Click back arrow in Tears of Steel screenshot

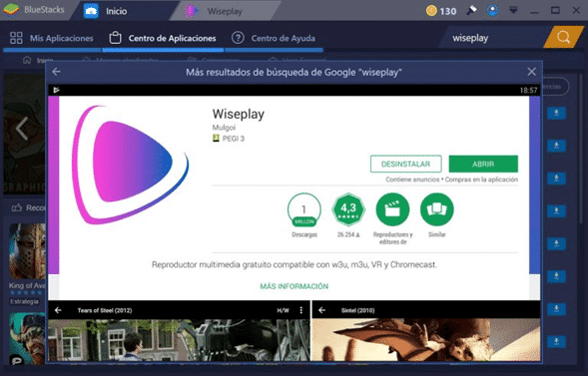click(x=58, y=310)
